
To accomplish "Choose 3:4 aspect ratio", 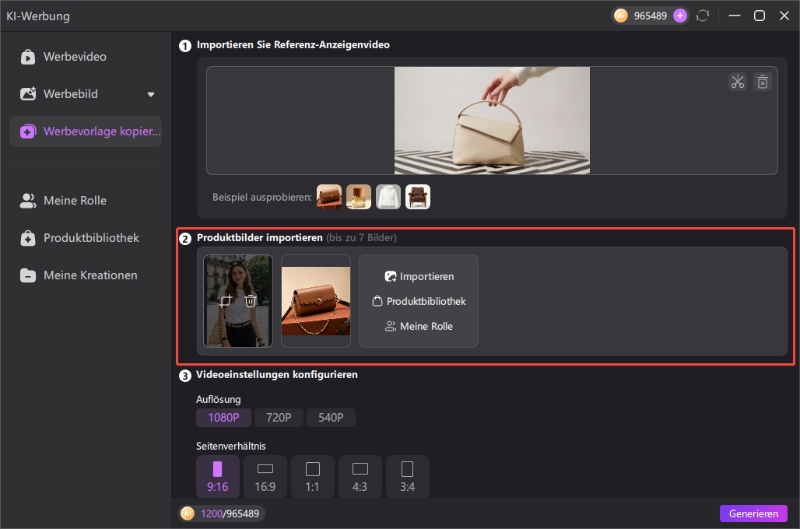I will tap(408, 476).
